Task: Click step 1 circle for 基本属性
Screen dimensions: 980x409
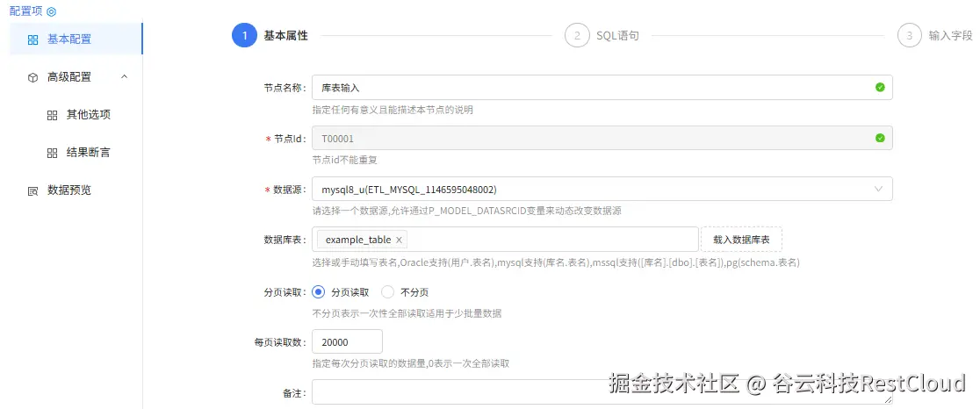Action: click(244, 36)
